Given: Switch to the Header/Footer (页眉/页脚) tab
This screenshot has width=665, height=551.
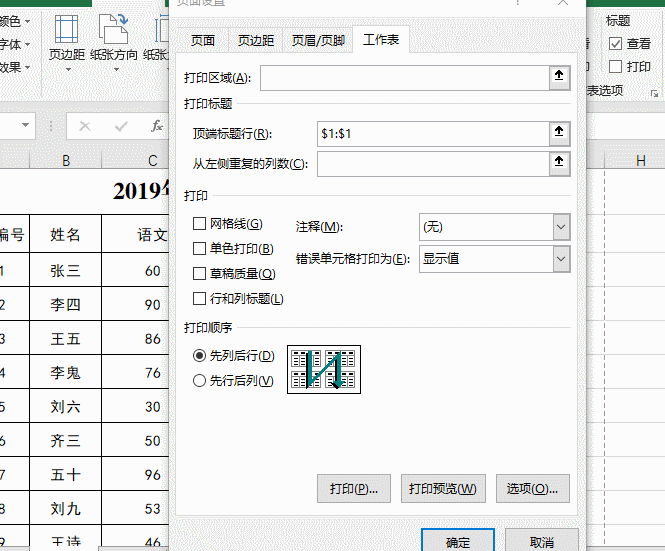Looking at the screenshot, I should [318, 41].
